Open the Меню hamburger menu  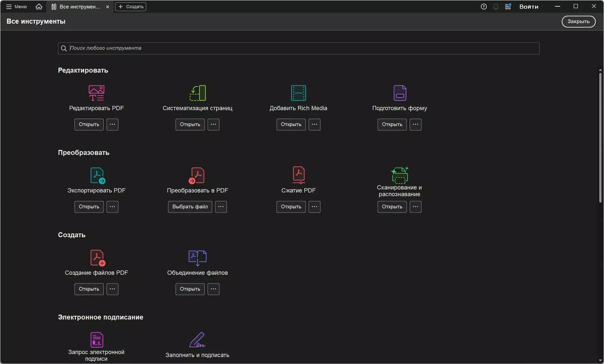click(16, 7)
